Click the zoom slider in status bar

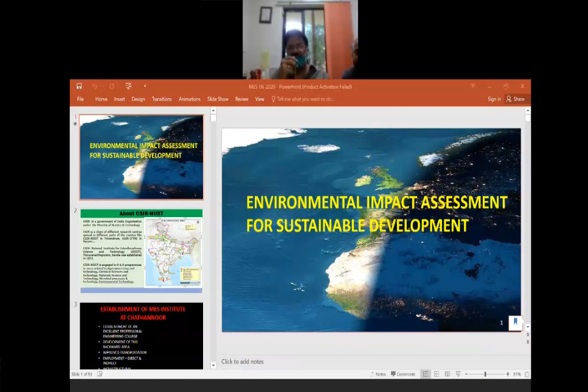tap(485, 374)
